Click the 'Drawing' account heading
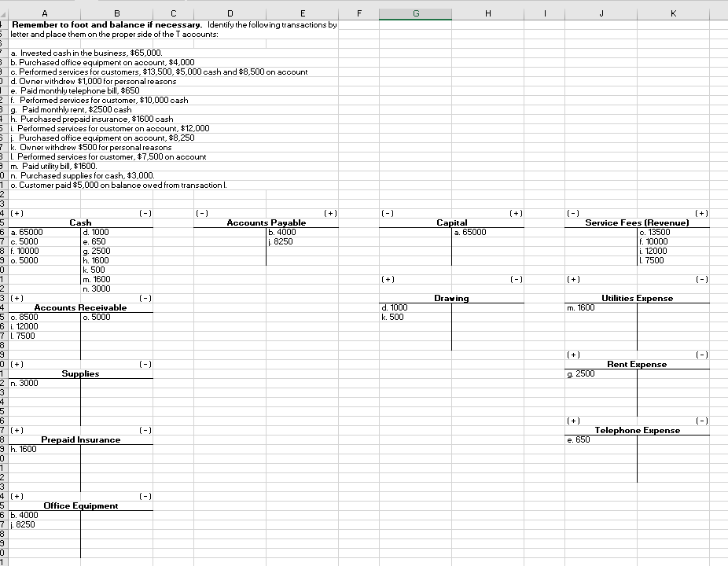Screen dimensions: 728x566 click(x=451, y=298)
